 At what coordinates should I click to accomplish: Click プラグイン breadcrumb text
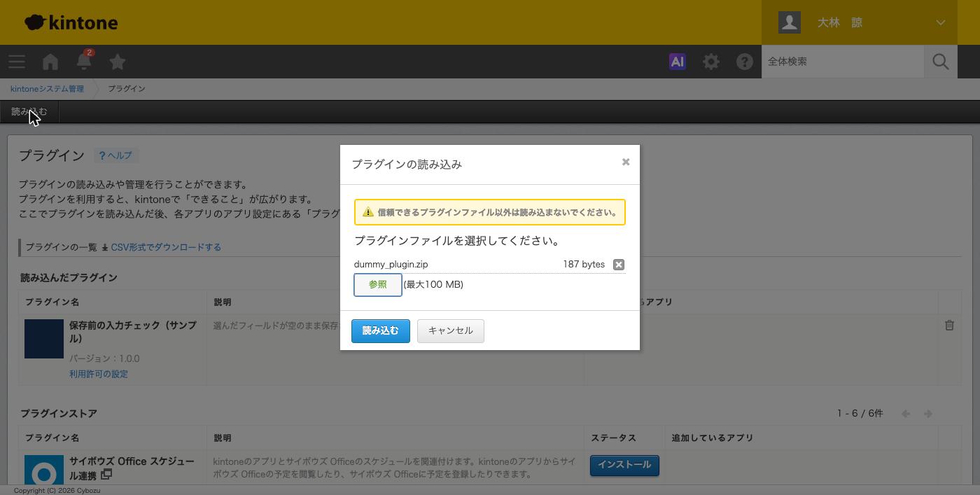(x=127, y=89)
